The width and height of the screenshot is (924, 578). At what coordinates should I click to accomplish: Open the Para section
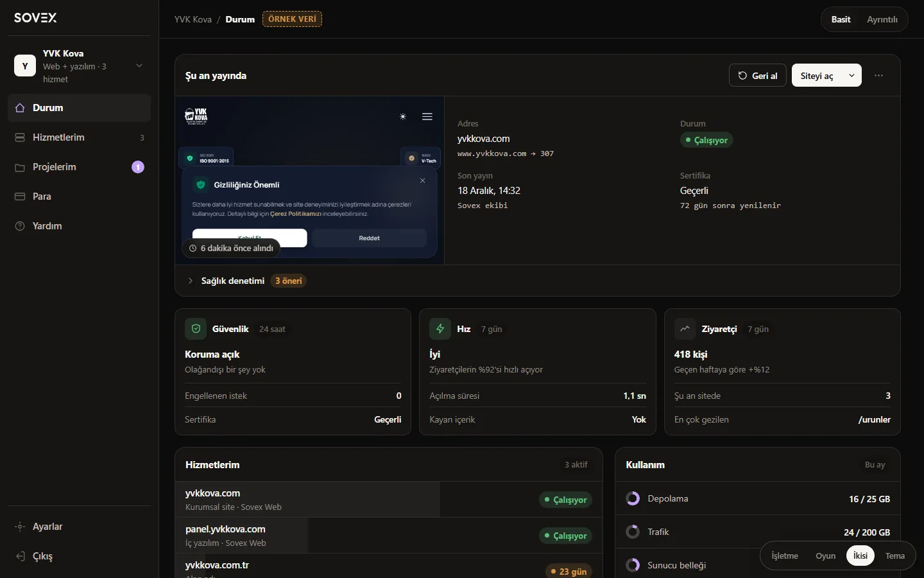tap(79, 197)
